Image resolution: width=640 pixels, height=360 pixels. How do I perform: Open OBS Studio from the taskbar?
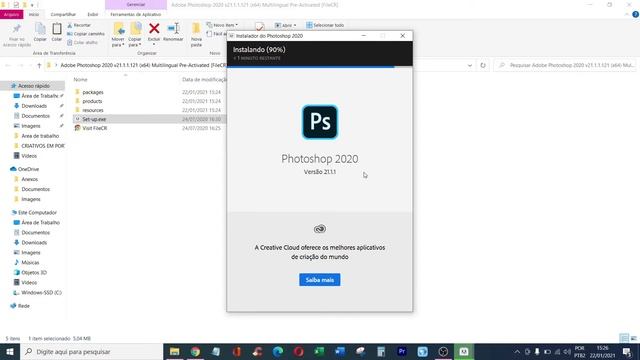443,351
